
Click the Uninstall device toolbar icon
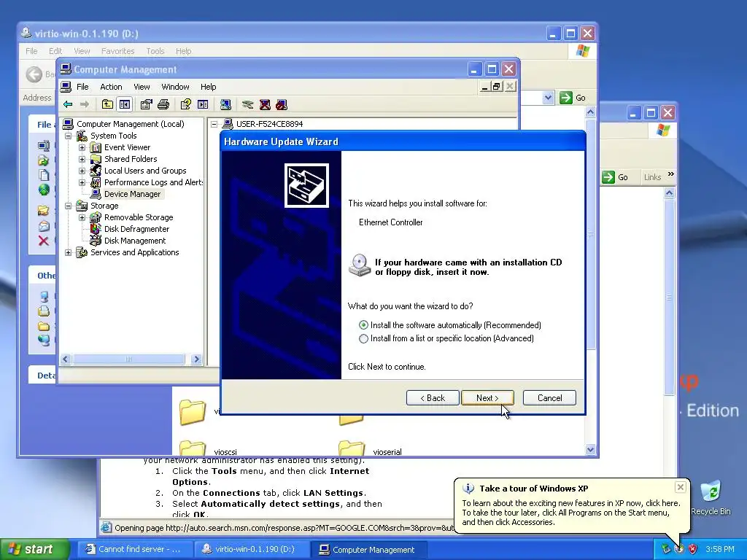[x=265, y=104]
